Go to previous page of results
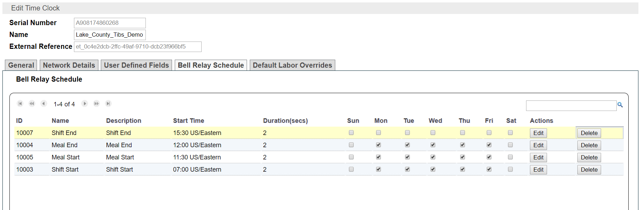Image resolution: width=644 pixels, height=210 pixels. 44,104
